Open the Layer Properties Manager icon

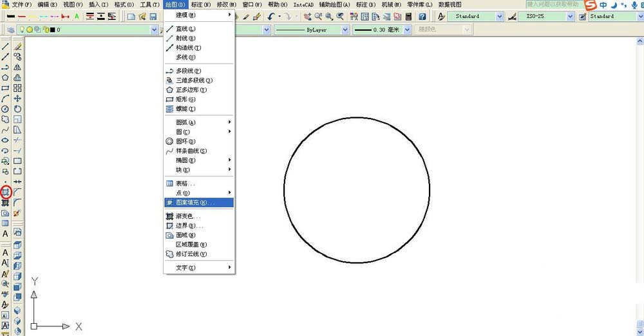coord(11,30)
